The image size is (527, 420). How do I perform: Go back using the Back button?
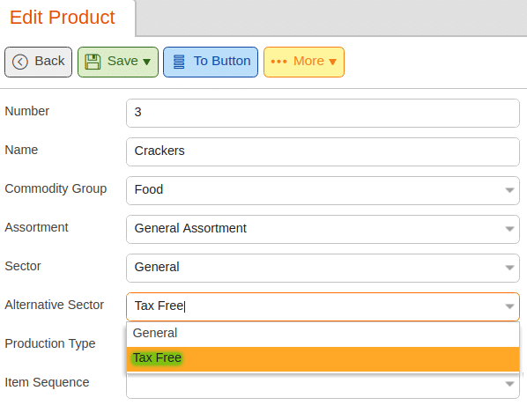(x=38, y=63)
